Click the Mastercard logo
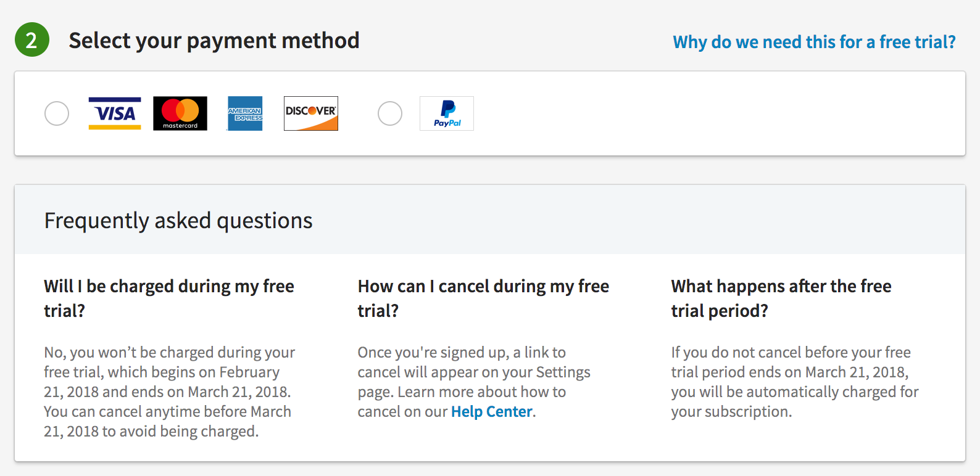The width and height of the screenshot is (980, 476). pos(180,113)
